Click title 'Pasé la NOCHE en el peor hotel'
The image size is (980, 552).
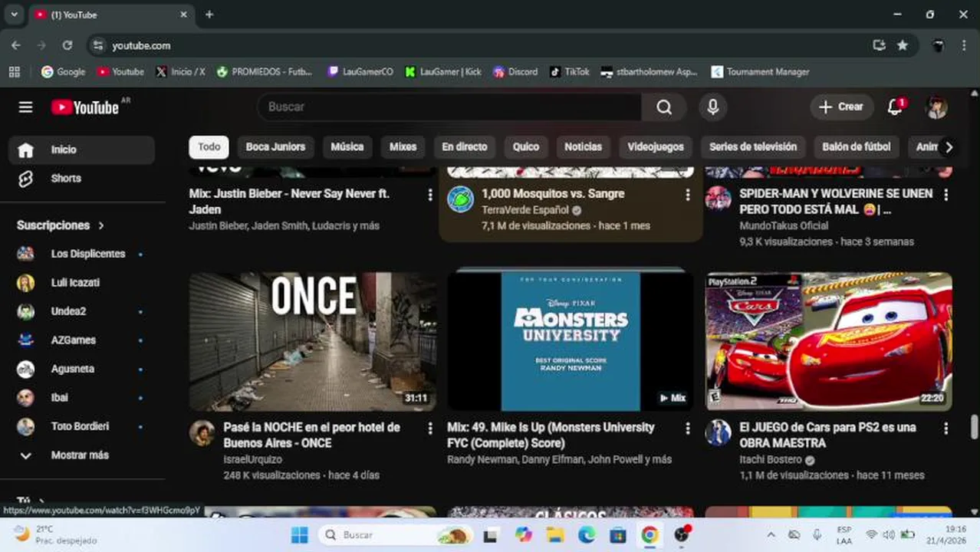coord(312,435)
